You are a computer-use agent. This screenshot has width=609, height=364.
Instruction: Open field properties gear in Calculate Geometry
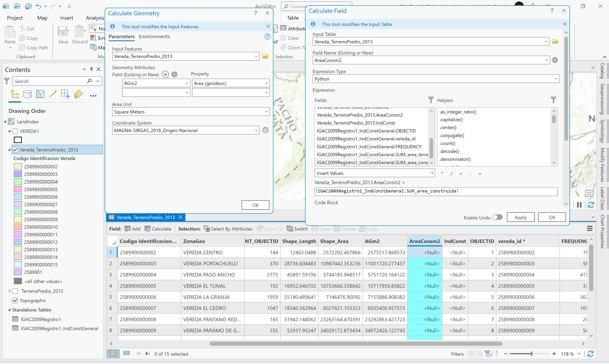point(174,74)
